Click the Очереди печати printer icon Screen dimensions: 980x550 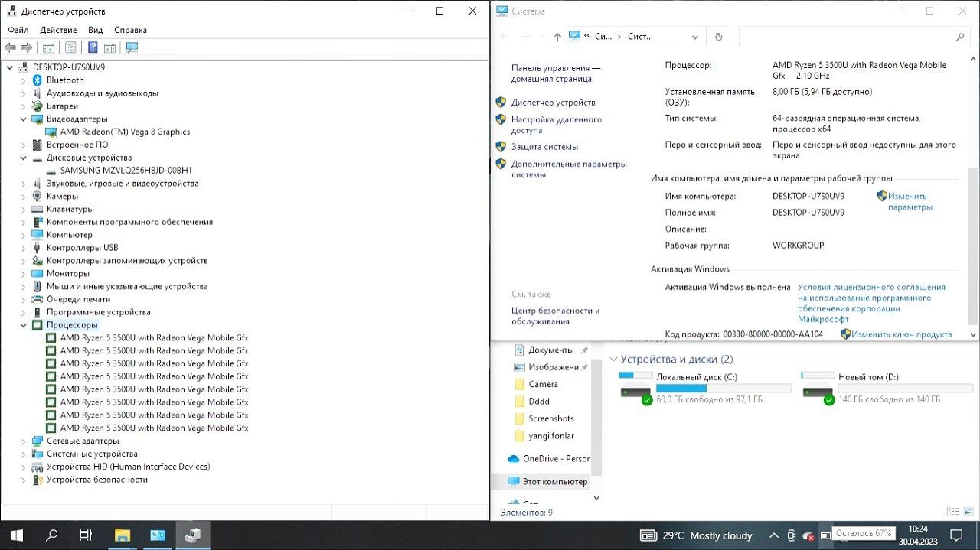pyautogui.click(x=38, y=299)
